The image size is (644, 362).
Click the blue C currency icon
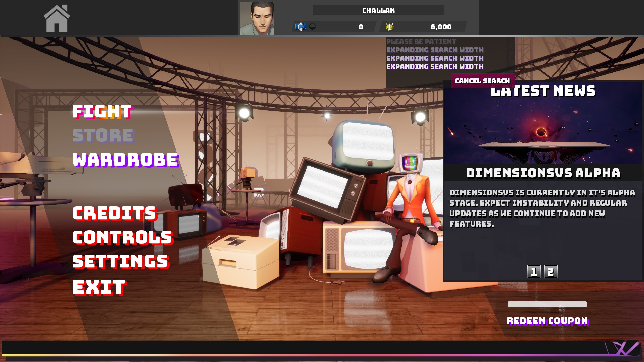pyautogui.click(x=301, y=27)
